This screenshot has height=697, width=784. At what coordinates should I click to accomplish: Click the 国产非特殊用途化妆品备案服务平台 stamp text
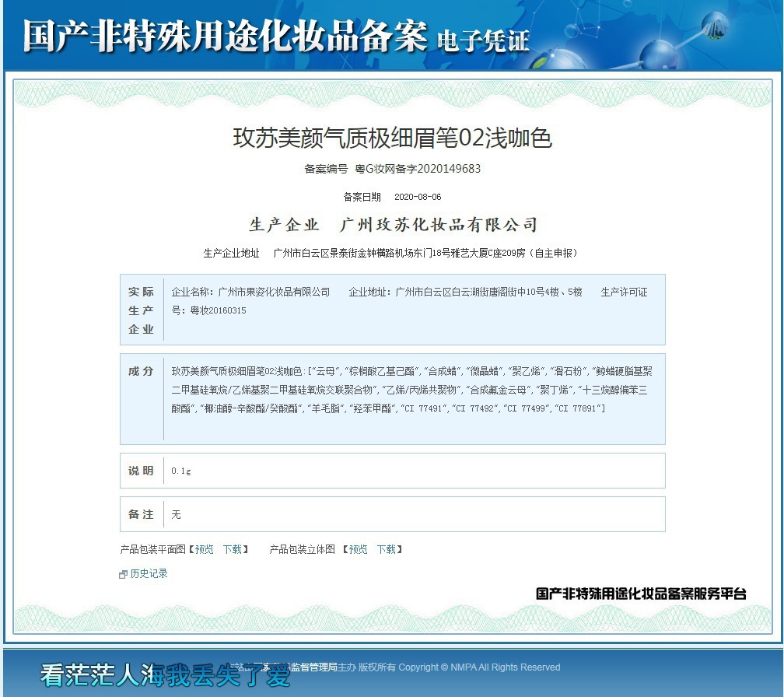(x=641, y=594)
